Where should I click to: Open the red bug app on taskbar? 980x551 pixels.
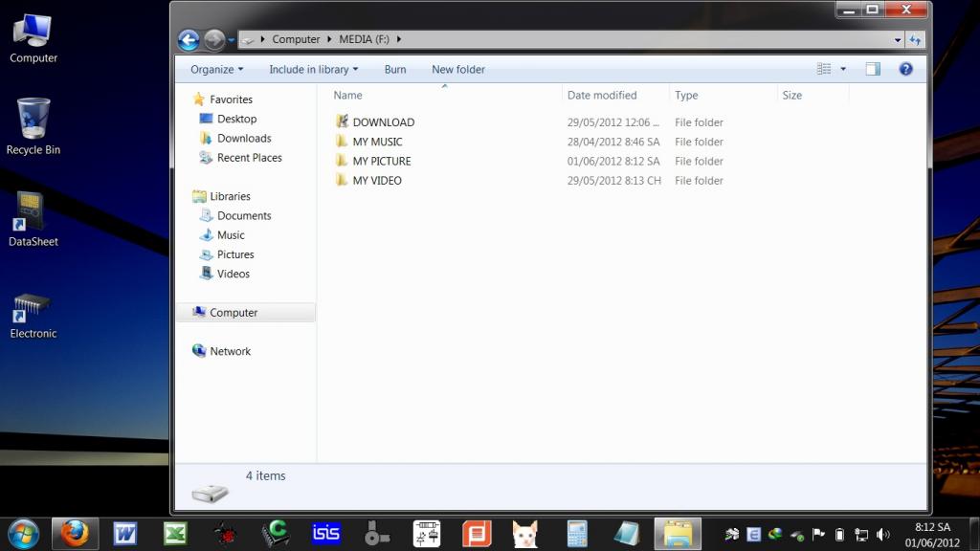pos(225,534)
